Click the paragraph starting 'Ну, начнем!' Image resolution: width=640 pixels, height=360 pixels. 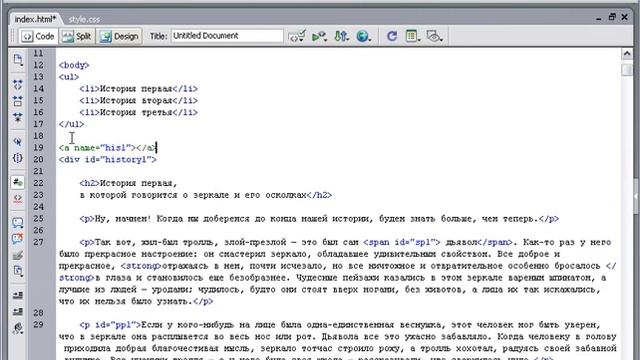click(x=319, y=219)
